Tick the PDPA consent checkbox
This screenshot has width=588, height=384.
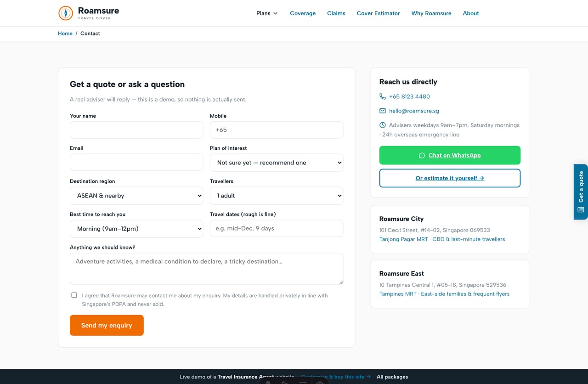(74, 295)
